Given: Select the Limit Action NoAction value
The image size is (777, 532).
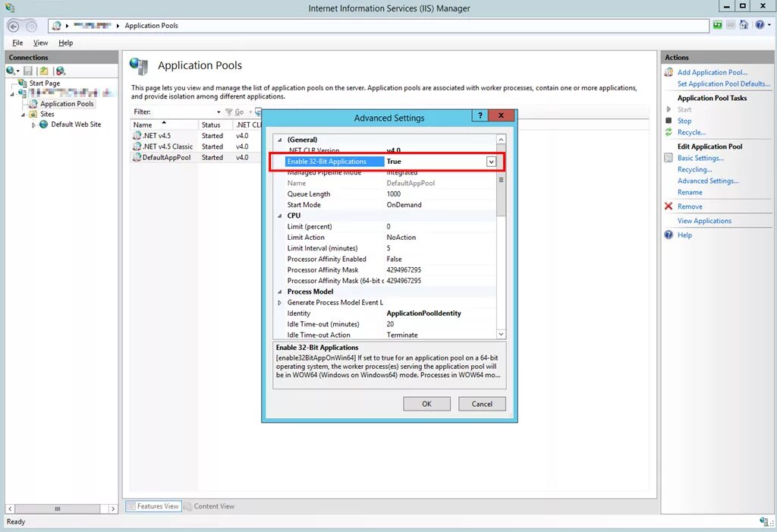Looking at the screenshot, I should (x=401, y=238).
